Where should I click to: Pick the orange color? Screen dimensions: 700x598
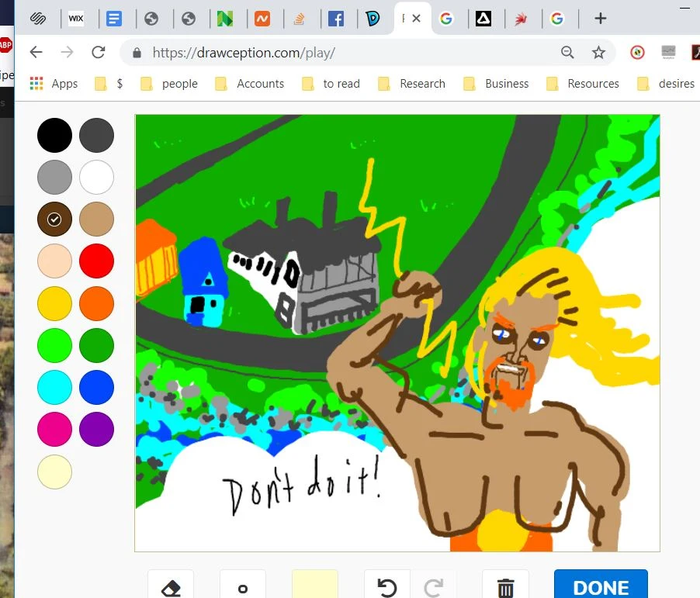(x=96, y=303)
